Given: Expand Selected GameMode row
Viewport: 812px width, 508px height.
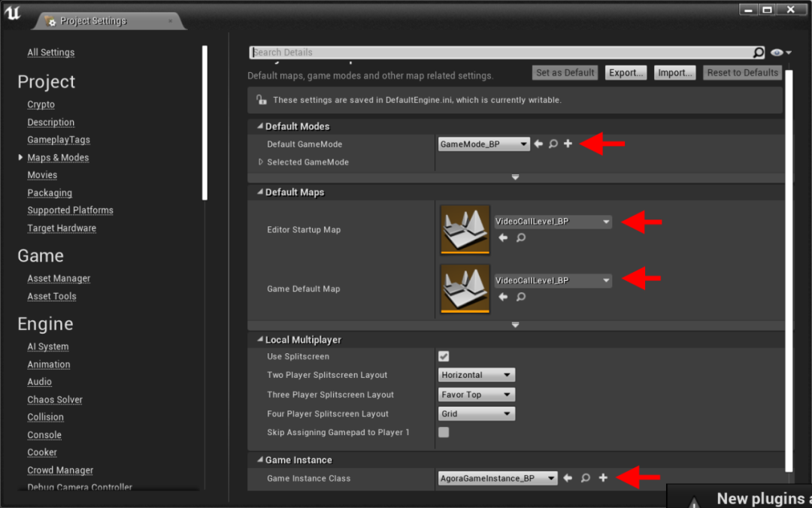Looking at the screenshot, I should [260, 162].
